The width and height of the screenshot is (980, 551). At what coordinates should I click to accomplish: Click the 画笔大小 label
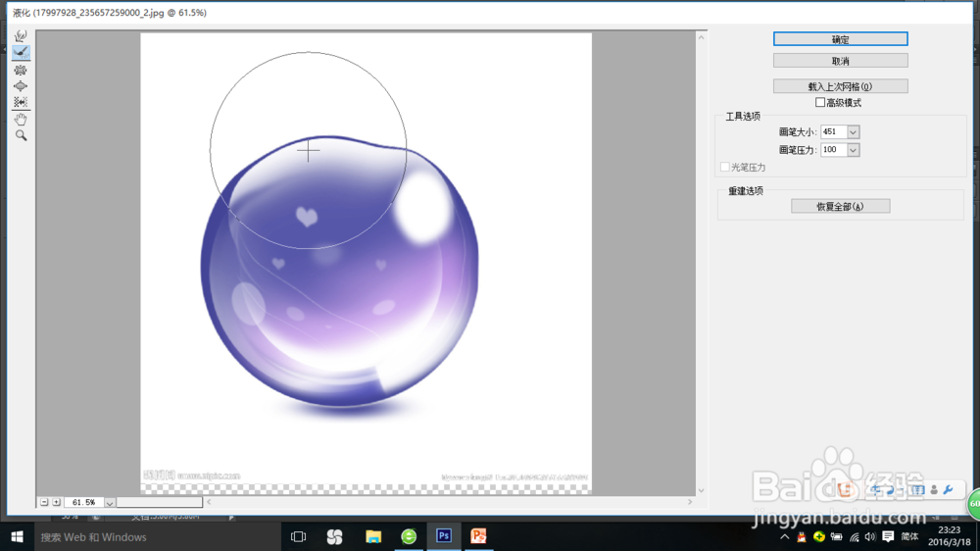[796, 132]
